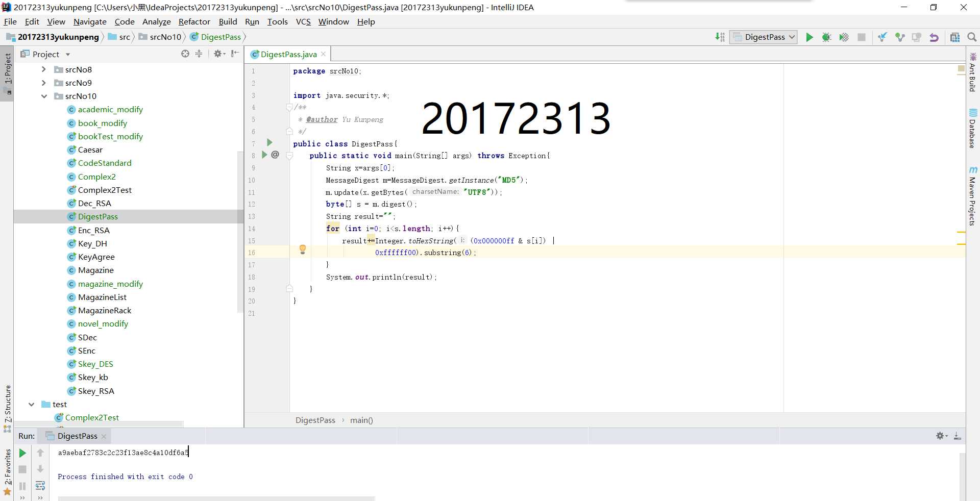This screenshot has width=980, height=501.
Task: Open the File menu
Action: click(10, 21)
